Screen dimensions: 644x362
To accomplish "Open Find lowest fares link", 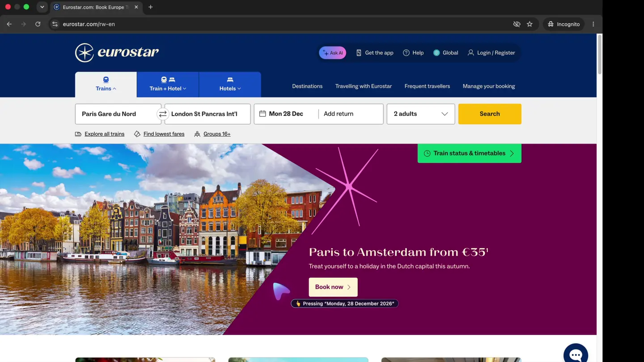I will 164,134.
